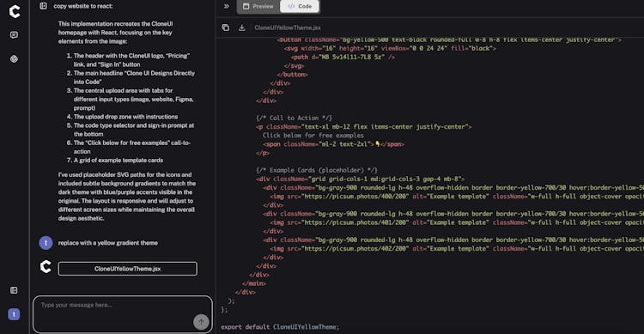Open the user avatar at sidebar bottom
Screen dimensions: 644x334
click(x=14, y=314)
